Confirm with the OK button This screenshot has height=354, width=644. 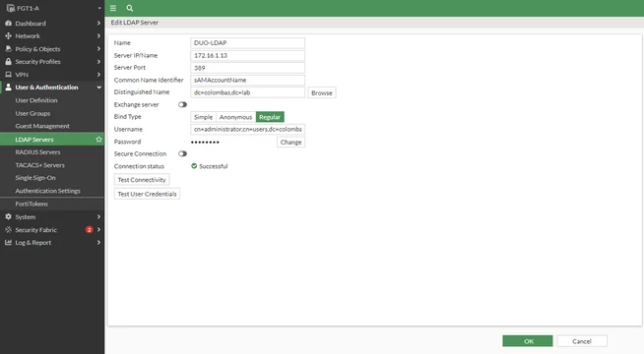[x=528, y=341]
